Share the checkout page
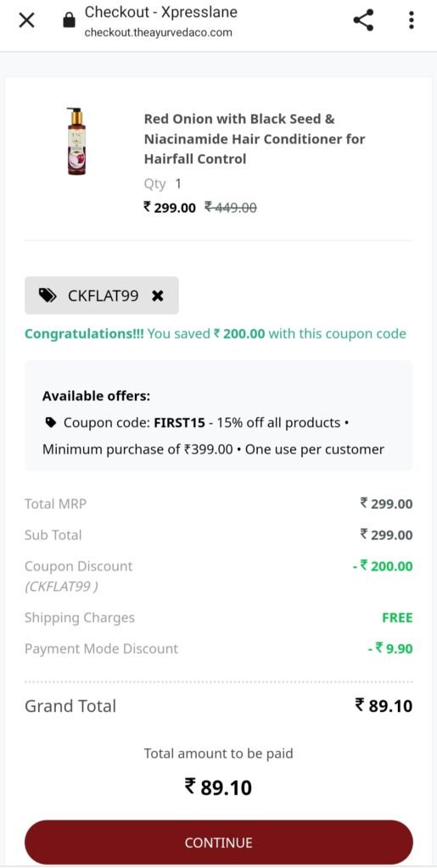Image resolution: width=437 pixels, height=868 pixels. coord(363,20)
